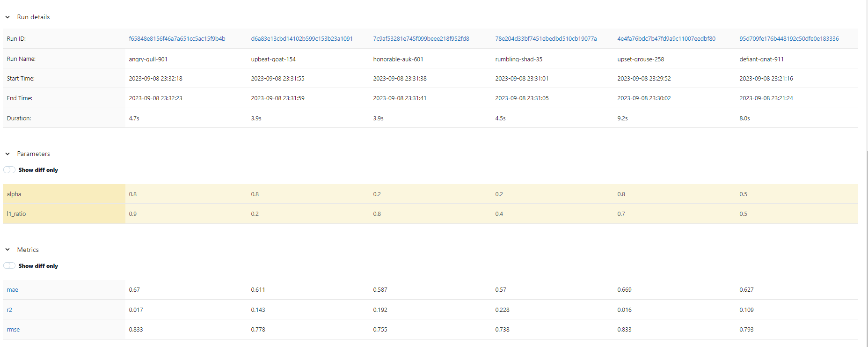Click duration value 8.0s

coord(744,118)
